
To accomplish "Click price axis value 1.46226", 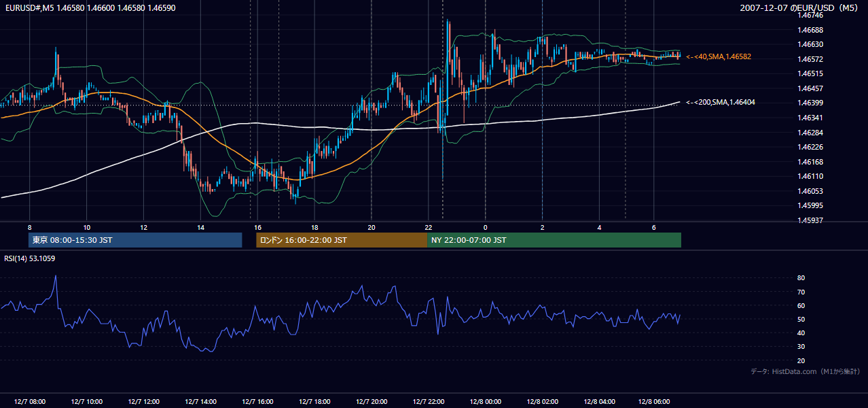I will pyautogui.click(x=810, y=147).
